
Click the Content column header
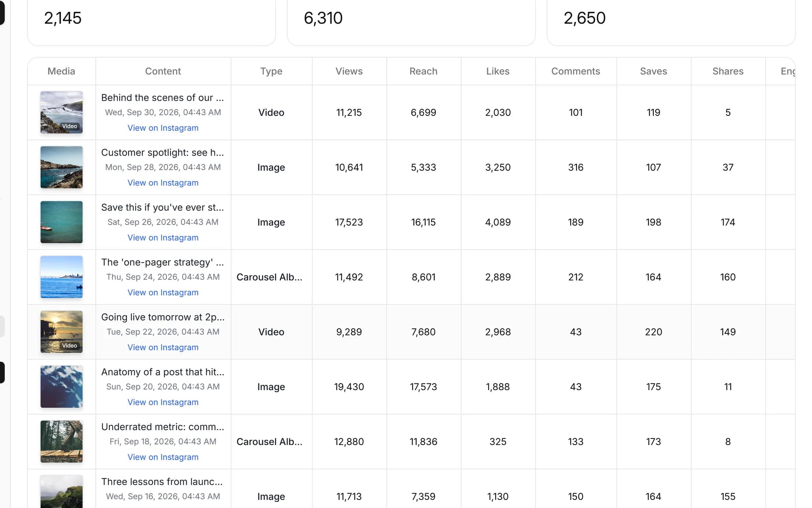163,71
